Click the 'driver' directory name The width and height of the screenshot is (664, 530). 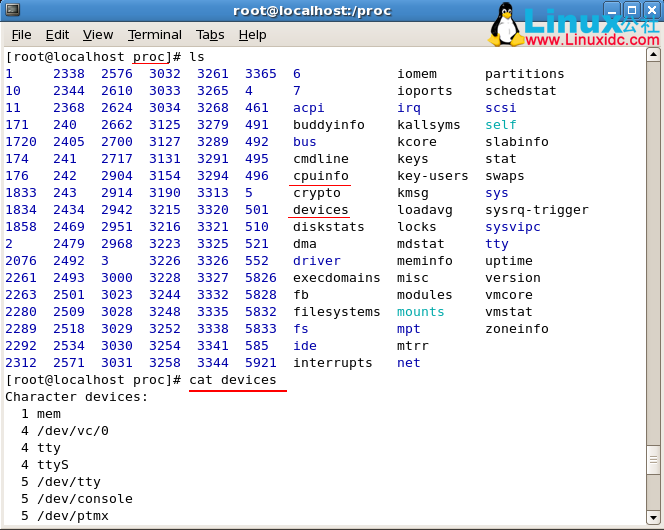coord(317,261)
